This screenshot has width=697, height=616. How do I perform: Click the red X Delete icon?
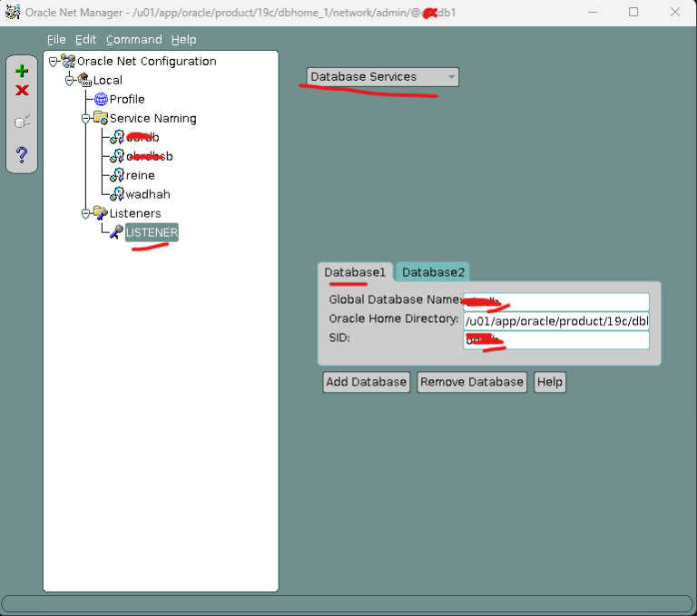(22, 90)
